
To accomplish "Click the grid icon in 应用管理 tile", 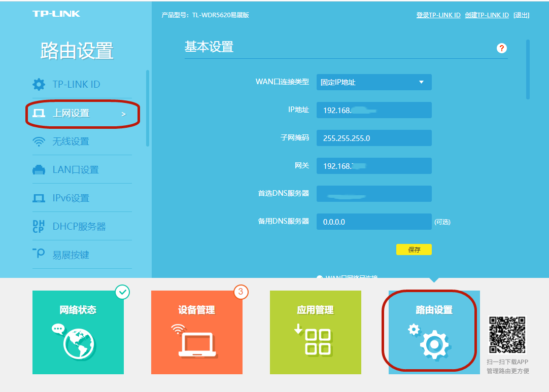I will (316, 341).
